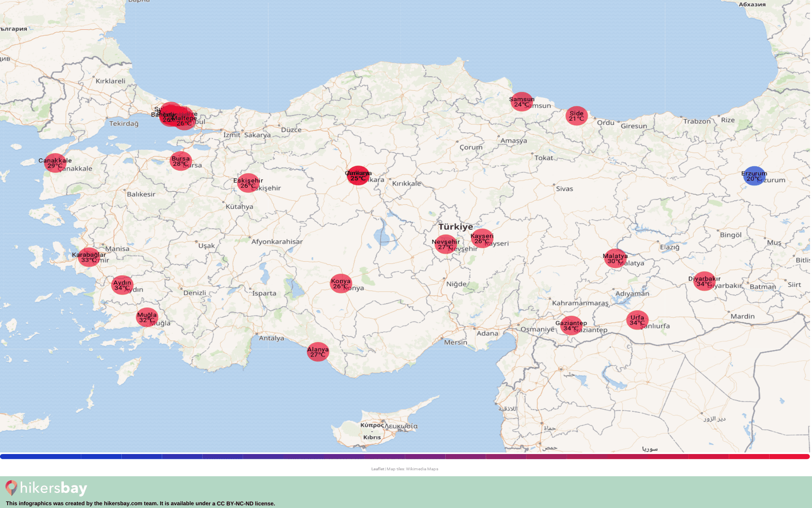Click the Bursa 28°C marker

(x=180, y=161)
